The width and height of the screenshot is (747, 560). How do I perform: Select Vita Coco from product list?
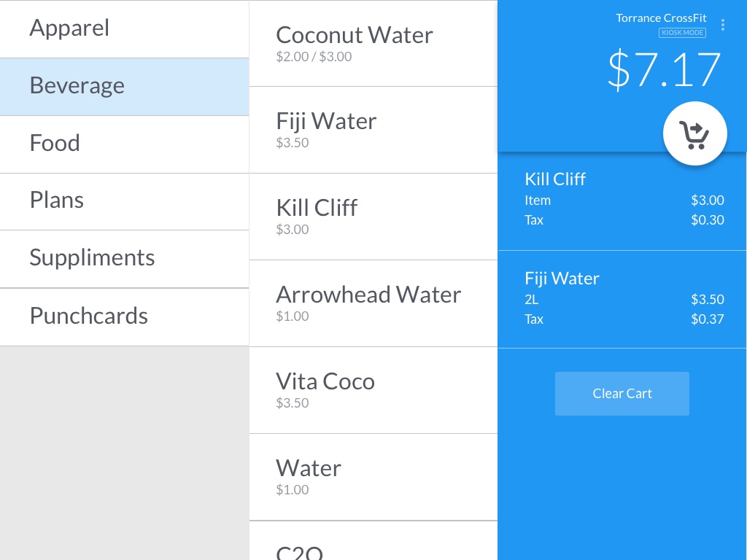click(373, 389)
